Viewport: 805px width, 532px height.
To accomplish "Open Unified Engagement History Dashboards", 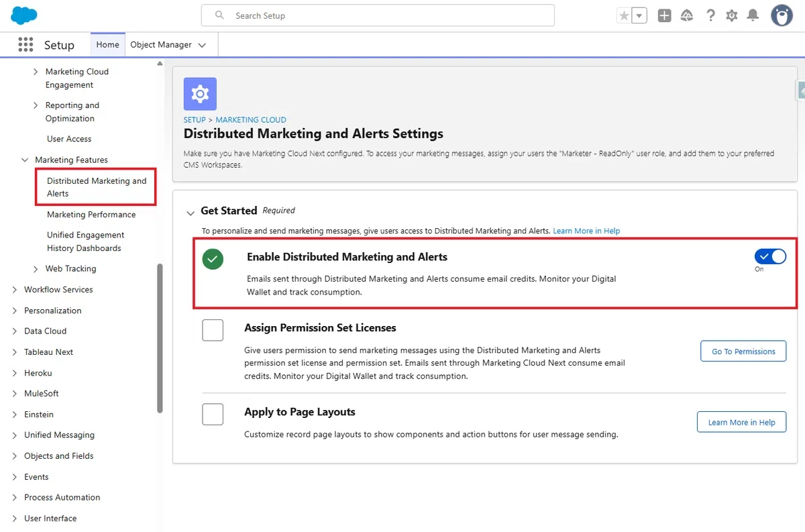I will pos(85,242).
